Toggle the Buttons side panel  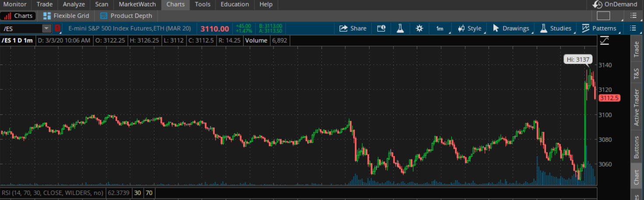pos(637,147)
